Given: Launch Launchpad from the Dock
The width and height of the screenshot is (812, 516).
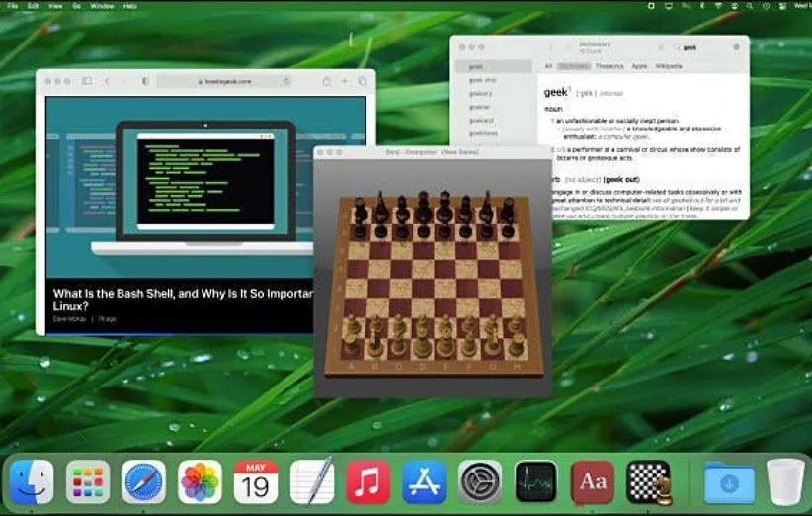Looking at the screenshot, I should pos(88,481).
